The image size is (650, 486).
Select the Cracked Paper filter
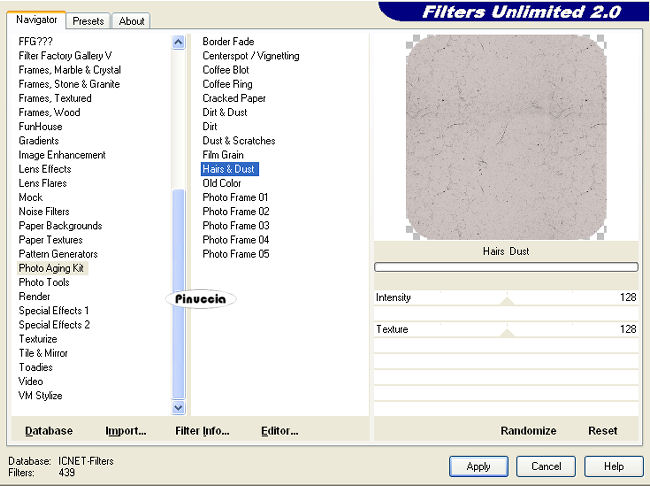click(234, 98)
